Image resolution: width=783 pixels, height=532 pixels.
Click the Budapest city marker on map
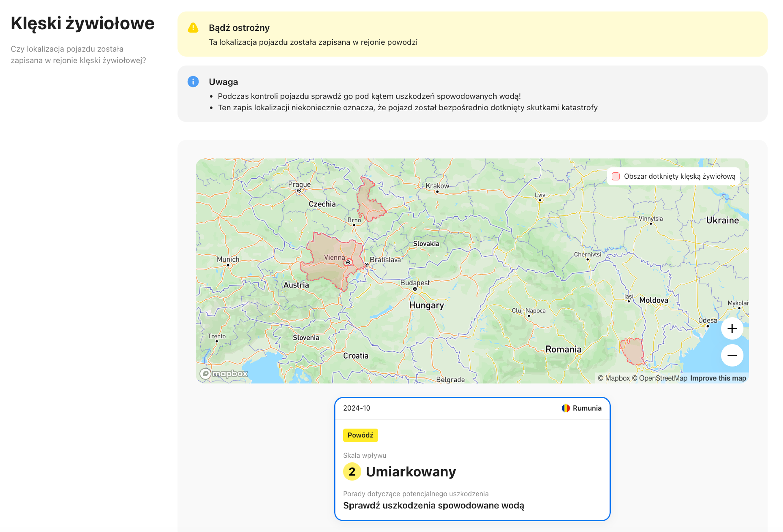pyautogui.click(x=415, y=289)
